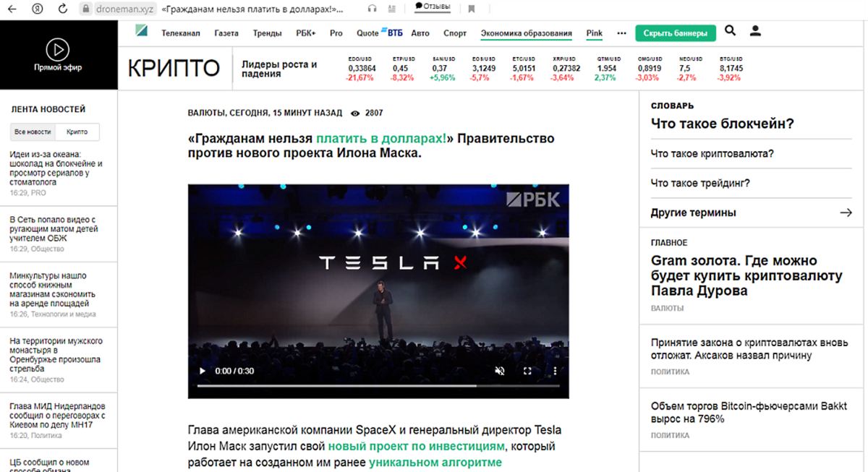Image resolution: width=868 pixels, height=472 pixels.
Task: Open the Quote ВТБ menu item
Action: point(379,33)
